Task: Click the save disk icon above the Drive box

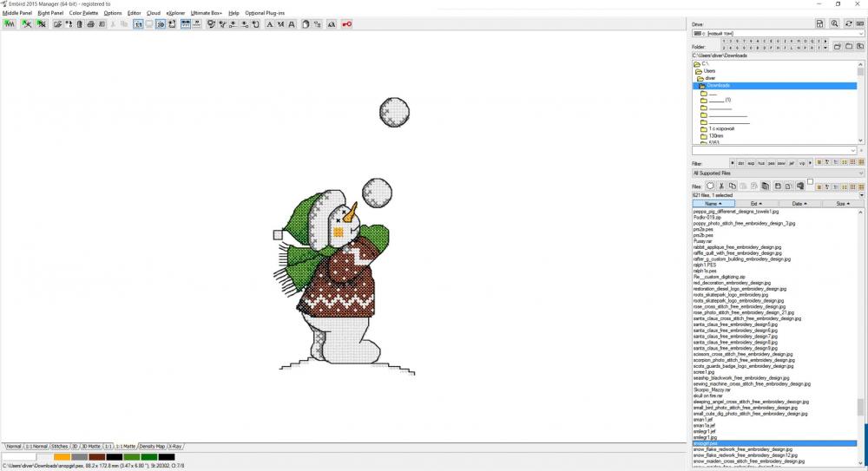Action: pyautogui.click(x=820, y=23)
